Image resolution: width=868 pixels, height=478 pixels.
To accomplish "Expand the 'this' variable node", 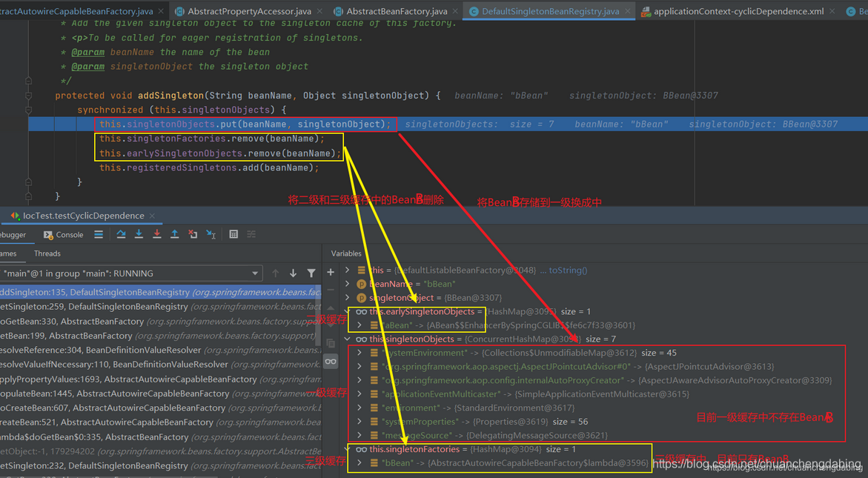I will pyautogui.click(x=347, y=270).
